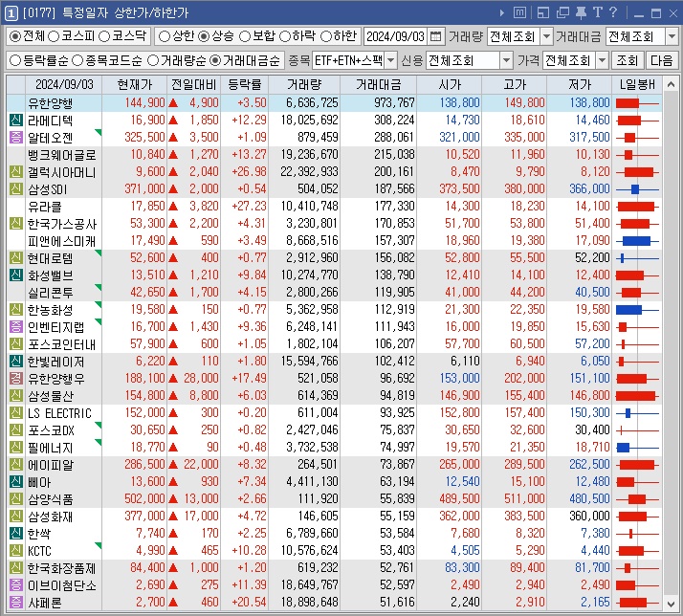Click the window number 1 icon
This screenshot has height=616, width=683.
[x=11, y=13]
